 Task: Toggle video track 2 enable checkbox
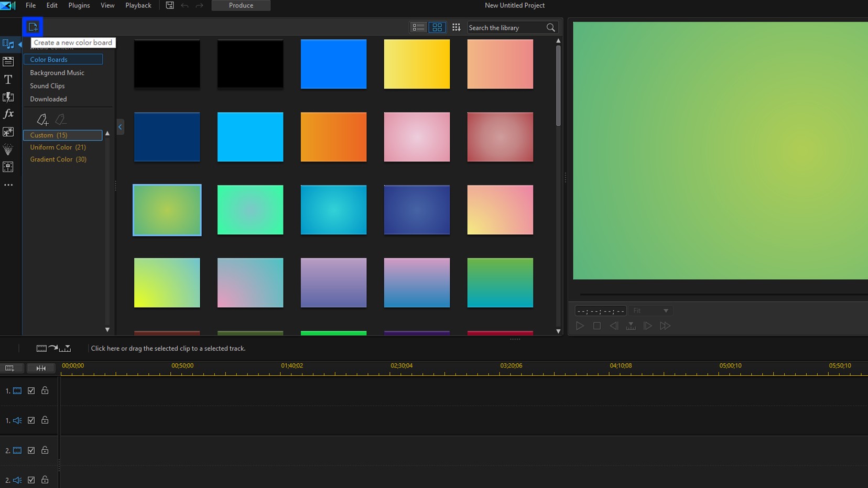tap(31, 450)
